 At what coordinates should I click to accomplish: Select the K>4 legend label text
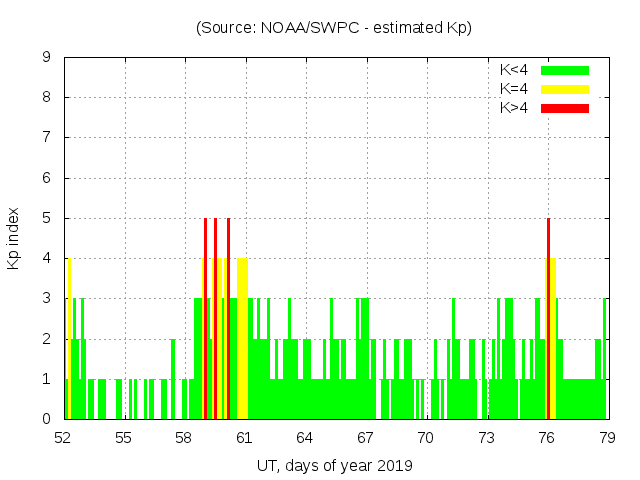coord(514,108)
